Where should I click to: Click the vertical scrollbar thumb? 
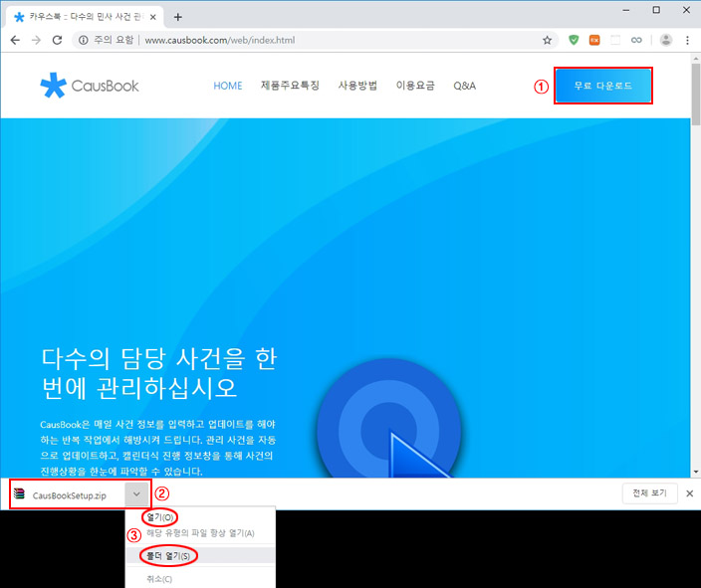tap(696, 95)
